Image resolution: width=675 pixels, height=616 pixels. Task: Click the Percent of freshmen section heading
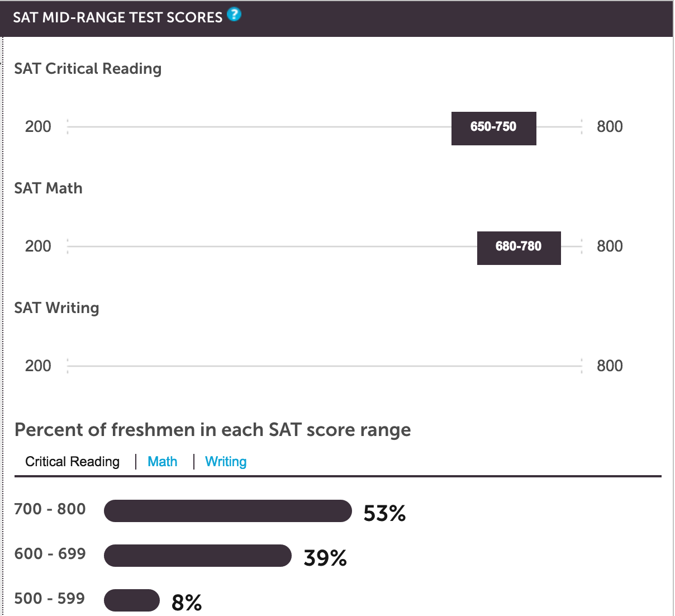tap(213, 430)
